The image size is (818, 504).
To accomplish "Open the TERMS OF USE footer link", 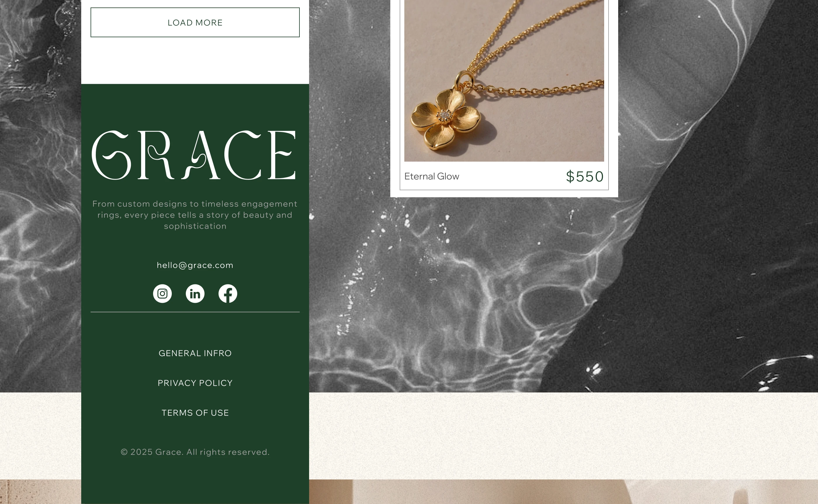I will point(195,413).
